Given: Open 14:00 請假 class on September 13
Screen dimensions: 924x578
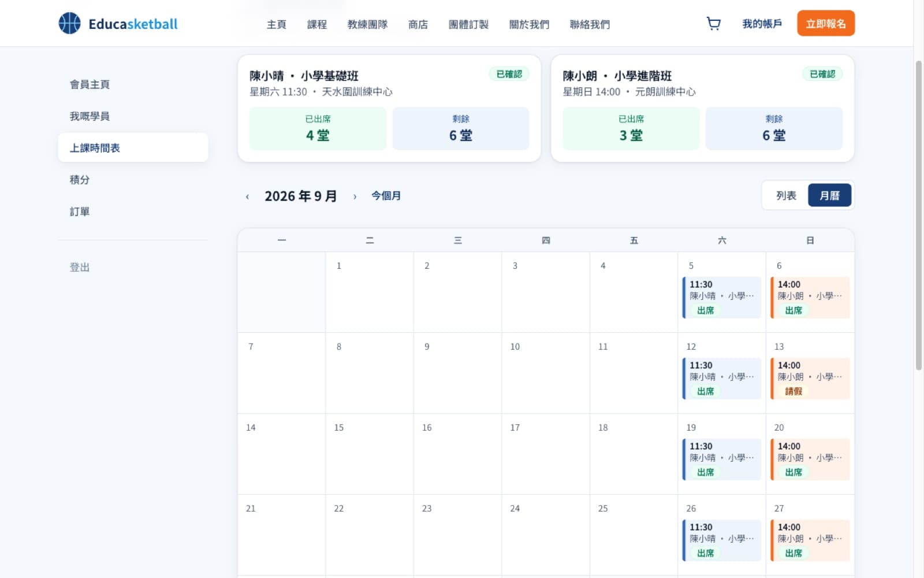Looking at the screenshot, I should (810, 379).
